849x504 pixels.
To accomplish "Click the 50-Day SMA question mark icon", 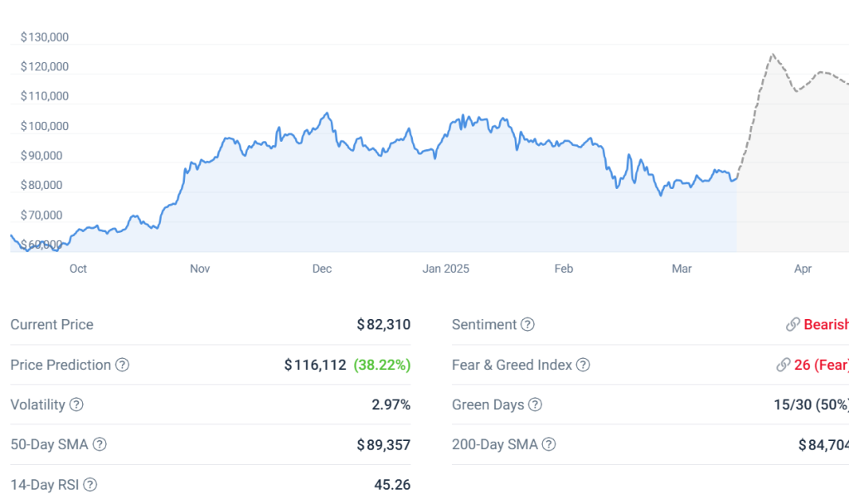I will tap(99, 444).
